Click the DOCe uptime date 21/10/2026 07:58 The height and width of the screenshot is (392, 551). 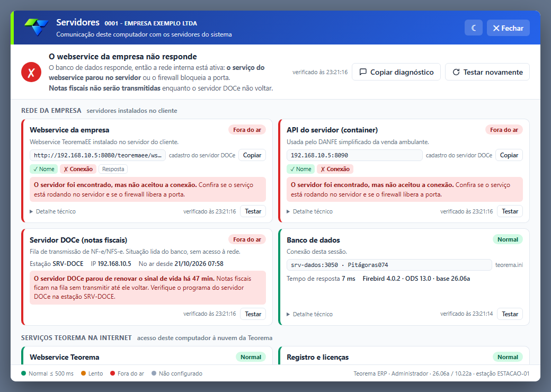[x=199, y=264]
